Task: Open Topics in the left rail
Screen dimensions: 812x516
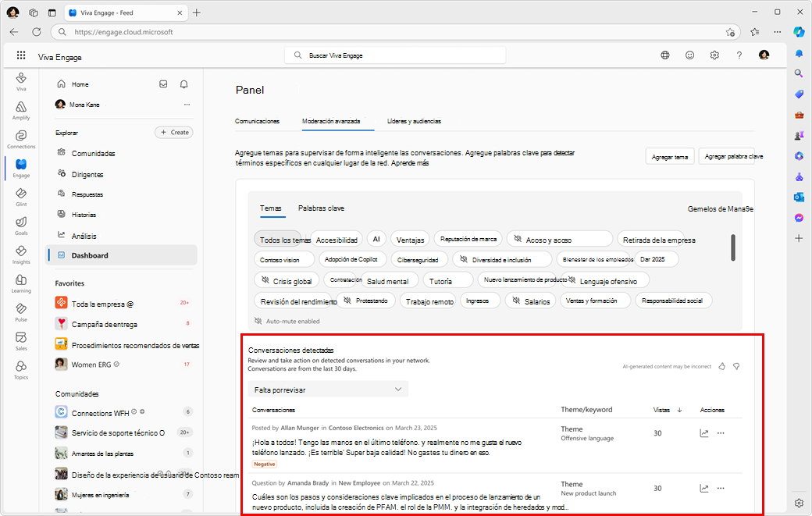Action: tap(21, 370)
